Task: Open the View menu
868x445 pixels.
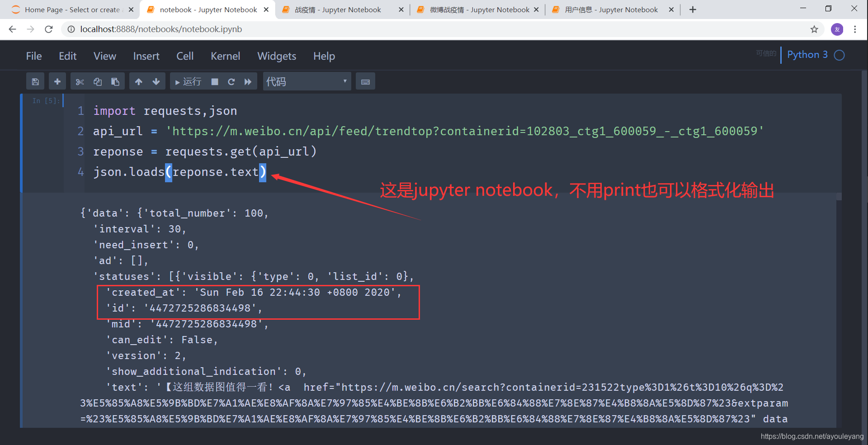Action: [105, 56]
